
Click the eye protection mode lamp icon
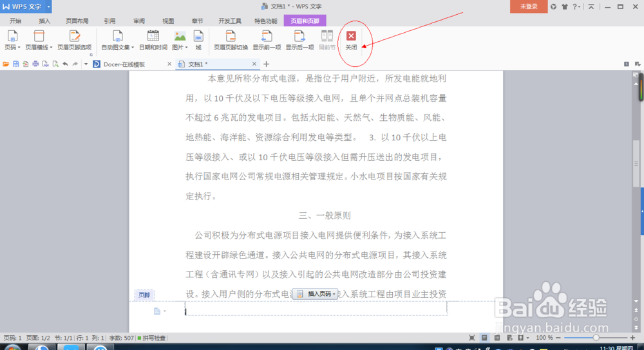(520, 338)
